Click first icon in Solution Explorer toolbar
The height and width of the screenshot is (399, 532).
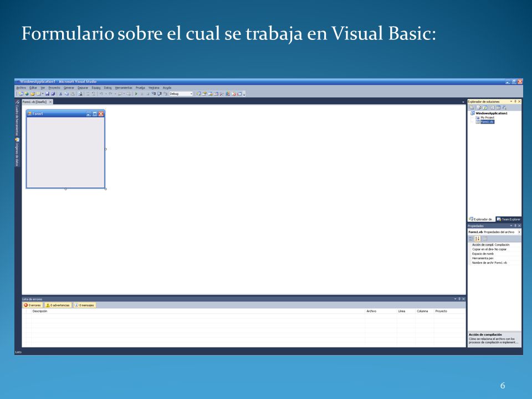click(x=472, y=108)
